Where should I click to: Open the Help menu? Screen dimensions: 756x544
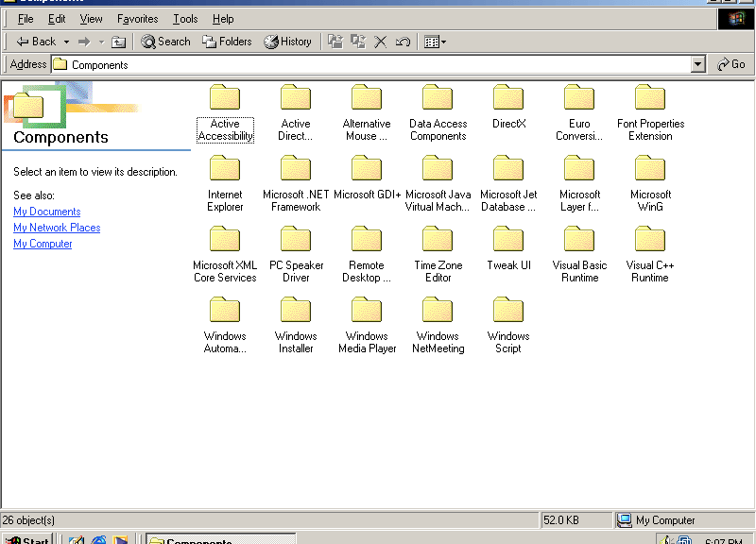pos(223,19)
